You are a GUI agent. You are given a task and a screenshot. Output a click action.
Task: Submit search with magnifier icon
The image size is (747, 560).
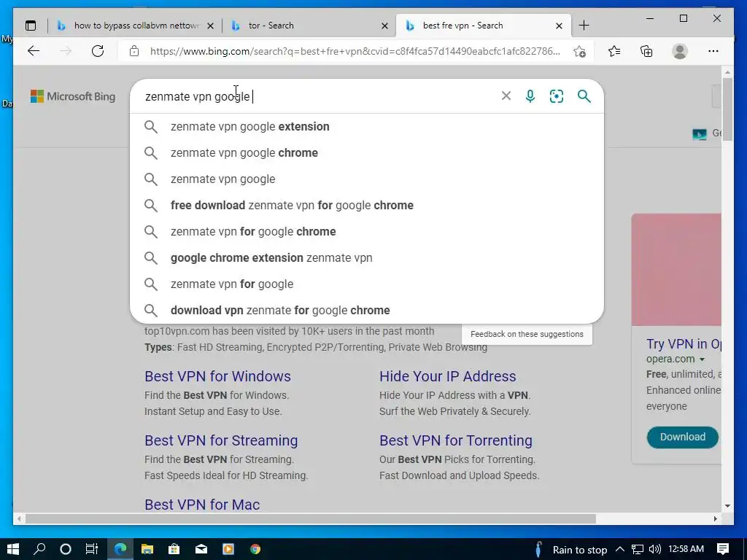[x=584, y=96]
